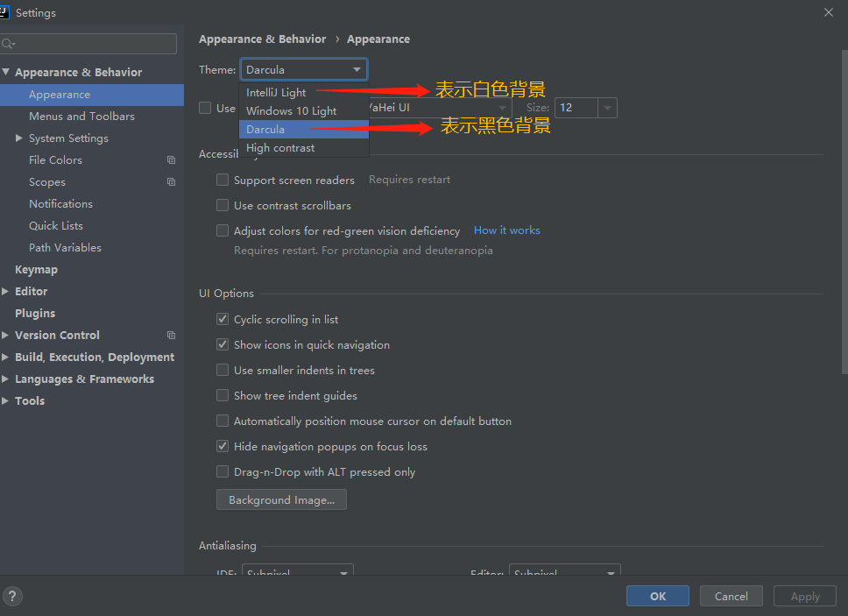848x616 pixels.
Task: Expand the Version Control node arrow
Action: coord(5,336)
